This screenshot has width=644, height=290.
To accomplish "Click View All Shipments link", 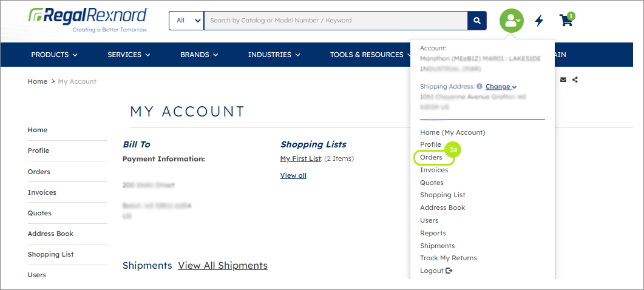I will [223, 265].
